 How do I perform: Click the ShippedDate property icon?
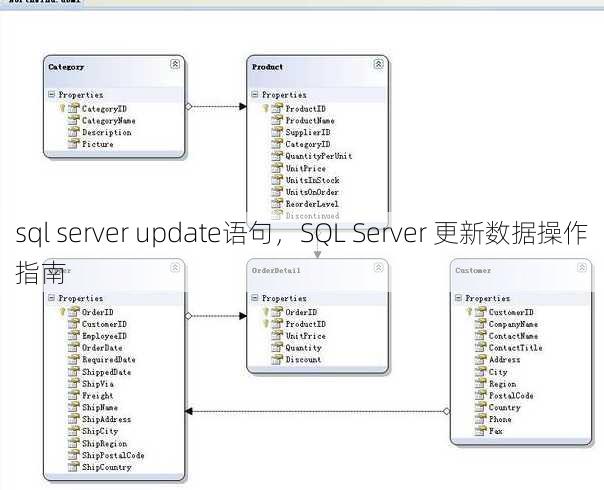tap(73, 372)
